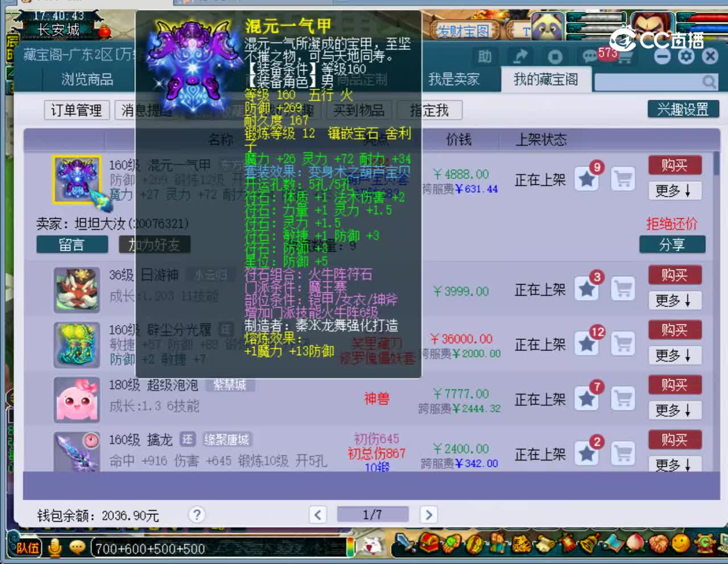Open 指定我 sub-tab
The image size is (728, 564).
[x=429, y=110]
